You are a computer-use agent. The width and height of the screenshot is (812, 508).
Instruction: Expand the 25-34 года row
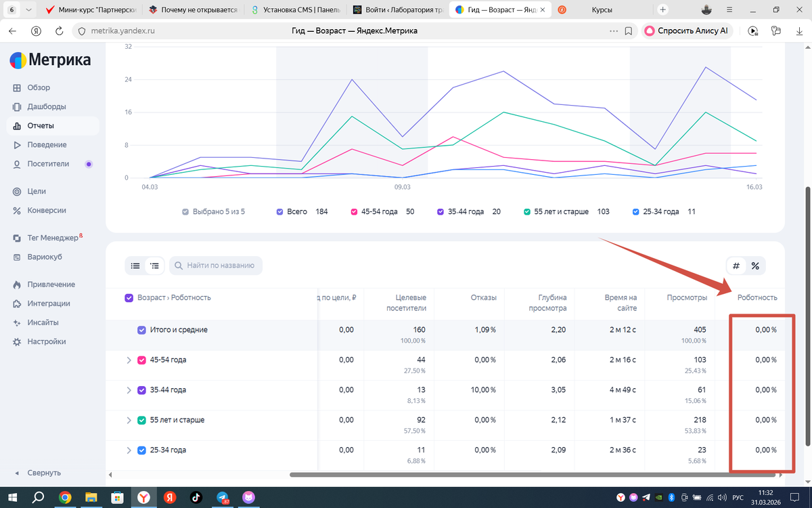pos(129,450)
